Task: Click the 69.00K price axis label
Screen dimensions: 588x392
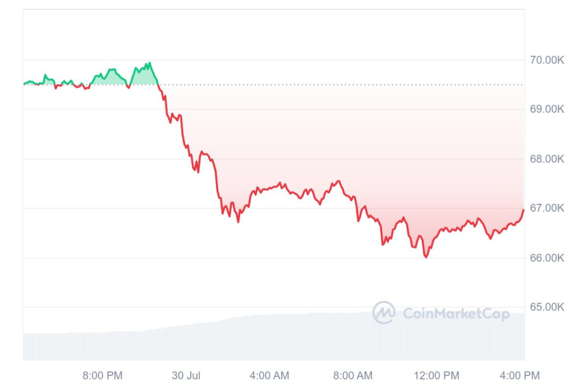Action: (546, 109)
